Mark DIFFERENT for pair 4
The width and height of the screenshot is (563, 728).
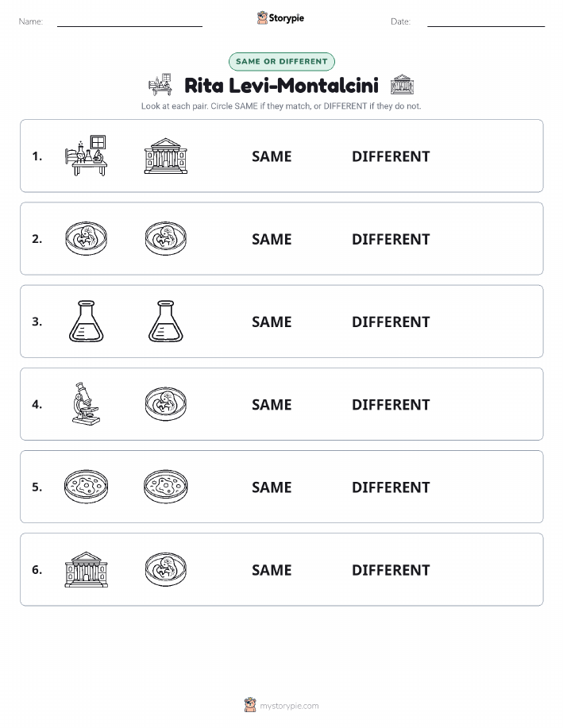click(391, 404)
